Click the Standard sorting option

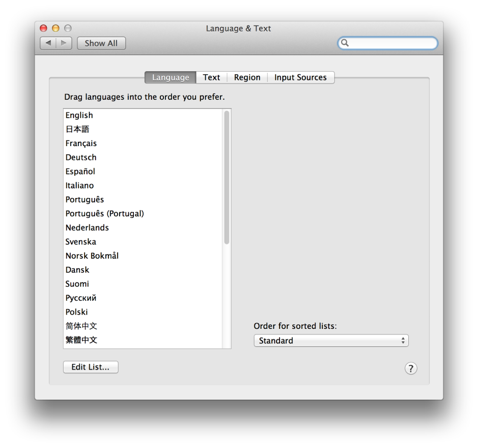(275, 340)
